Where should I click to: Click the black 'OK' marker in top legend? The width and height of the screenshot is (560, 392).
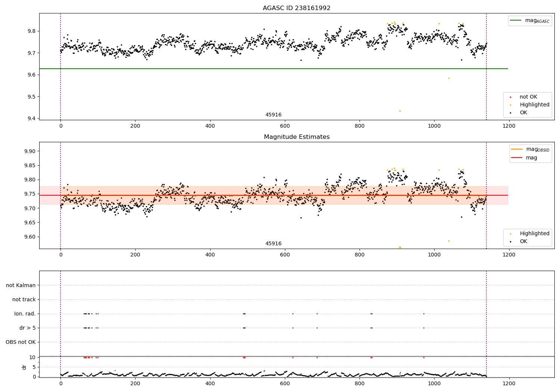(x=510, y=113)
